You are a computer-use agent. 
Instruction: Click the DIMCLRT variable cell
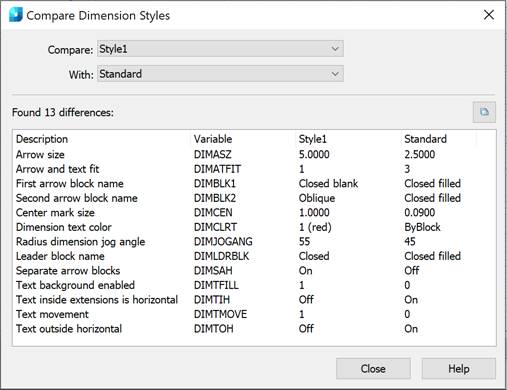click(x=215, y=227)
